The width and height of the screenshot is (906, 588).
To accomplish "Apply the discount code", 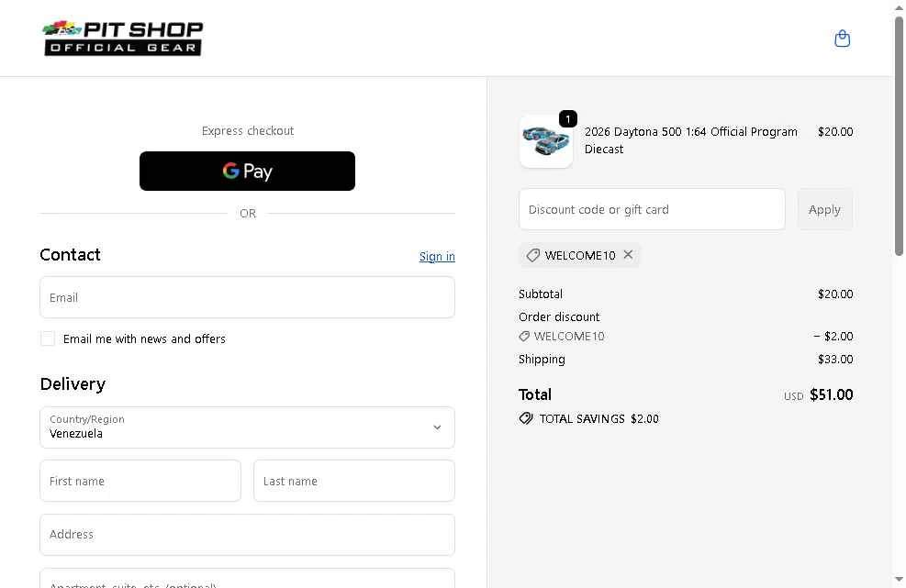I will [824, 210].
